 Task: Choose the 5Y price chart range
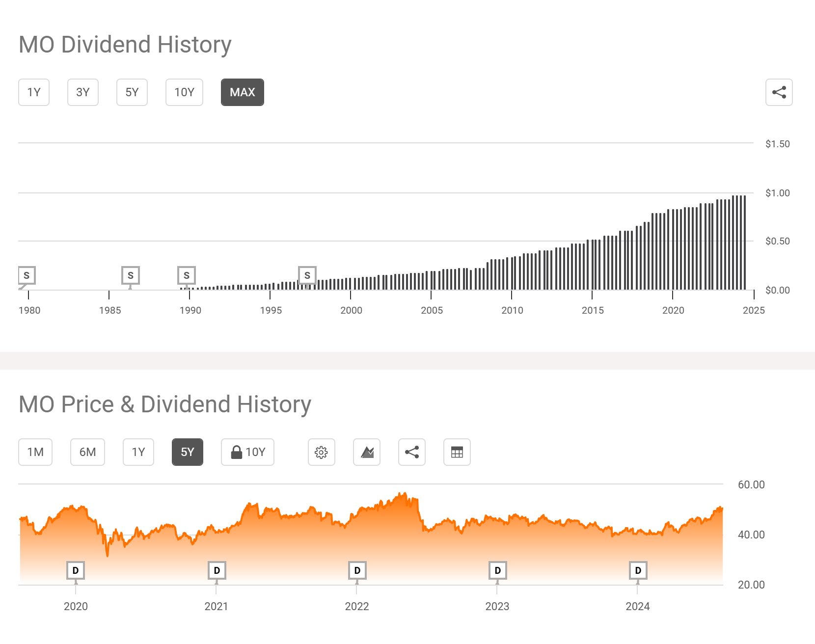point(188,452)
